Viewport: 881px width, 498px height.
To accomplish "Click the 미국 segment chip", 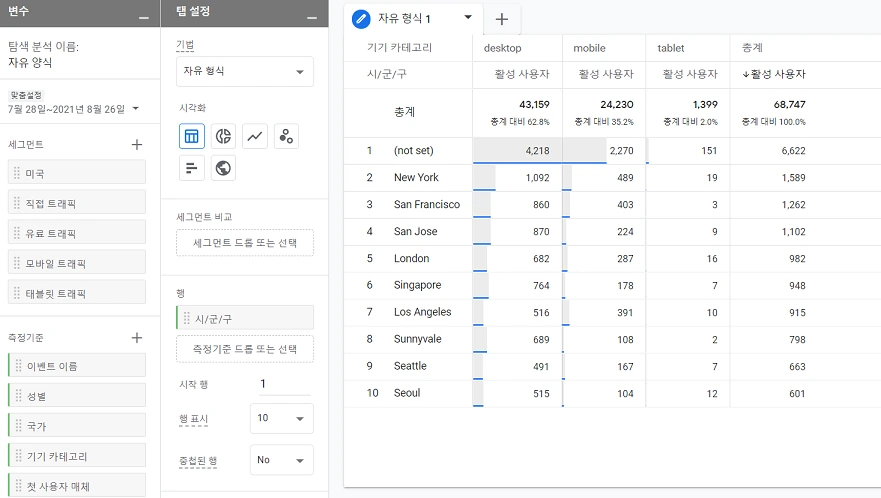I will pyautogui.click(x=77, y=173).
